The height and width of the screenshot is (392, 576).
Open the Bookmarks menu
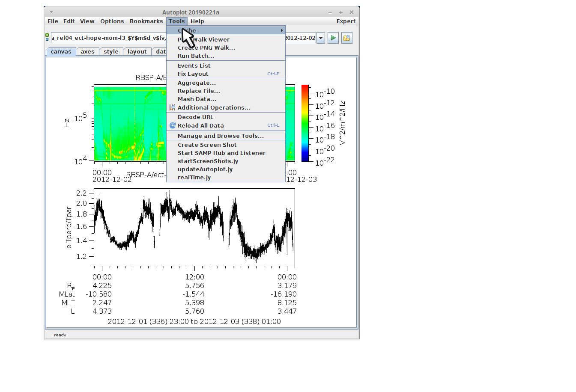tap(146, 21)
